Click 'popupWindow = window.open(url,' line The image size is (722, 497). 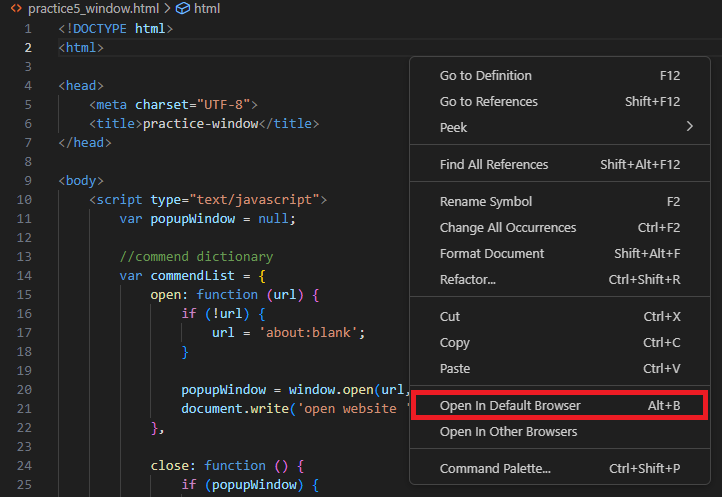[x=295, y=390]
